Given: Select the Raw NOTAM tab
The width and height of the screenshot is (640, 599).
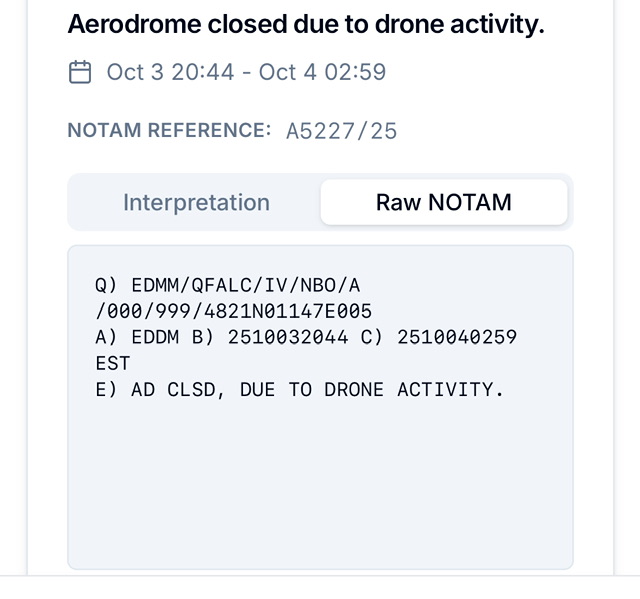Looking at the screenshot, I should [443, 202].
